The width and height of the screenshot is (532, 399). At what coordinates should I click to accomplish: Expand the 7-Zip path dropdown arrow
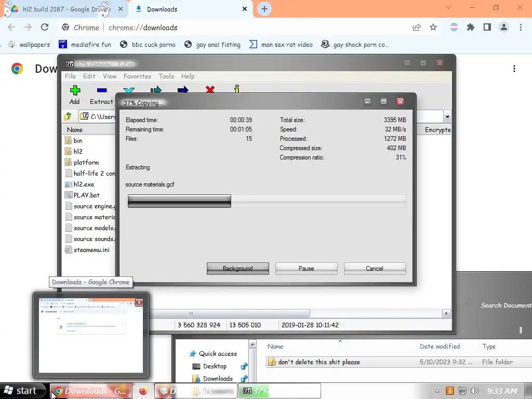447,117
